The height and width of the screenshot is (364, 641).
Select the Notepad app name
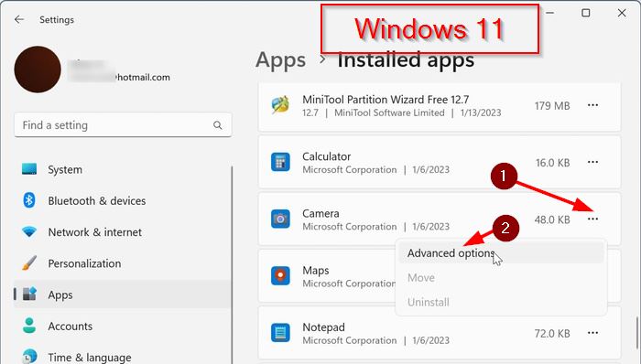point(323,327)
